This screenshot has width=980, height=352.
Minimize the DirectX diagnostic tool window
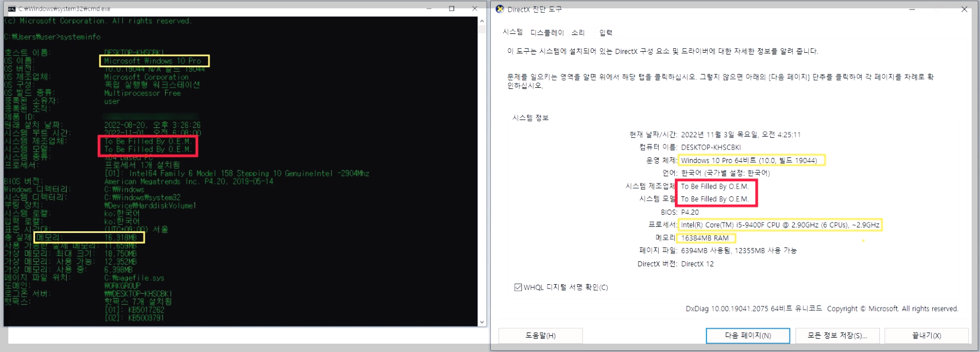tap(912, 9)
